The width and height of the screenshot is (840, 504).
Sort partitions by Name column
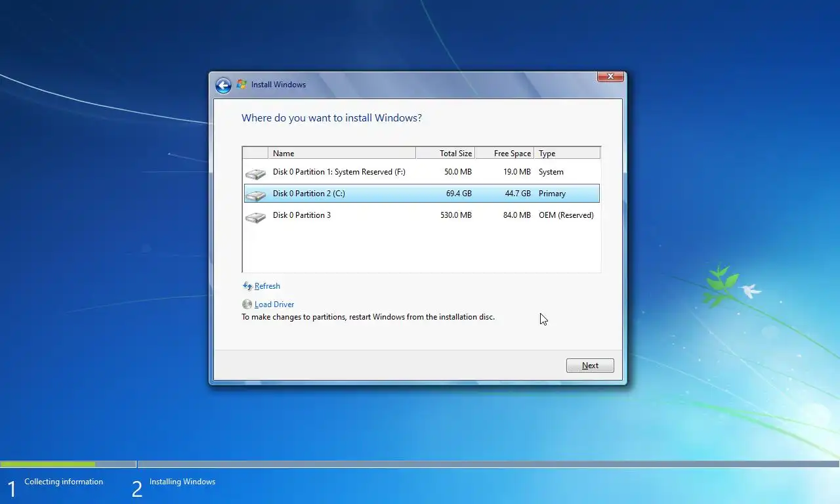tap(342, 153)
